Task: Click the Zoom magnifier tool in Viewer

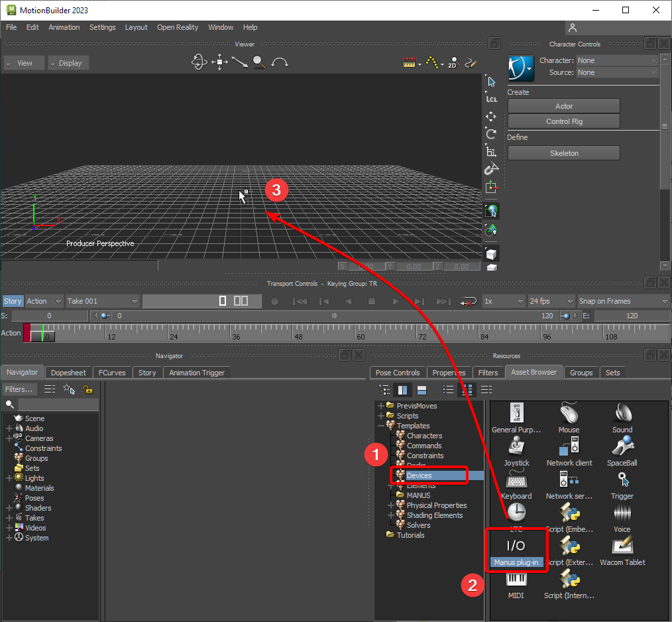Action: (258, 62)
